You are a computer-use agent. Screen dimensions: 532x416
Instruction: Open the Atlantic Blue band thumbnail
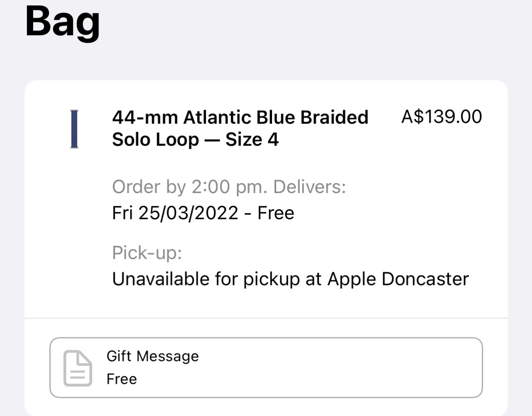[74, 129]
